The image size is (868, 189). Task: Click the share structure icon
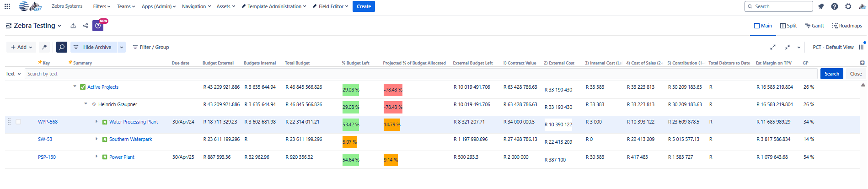coord(86,26)
